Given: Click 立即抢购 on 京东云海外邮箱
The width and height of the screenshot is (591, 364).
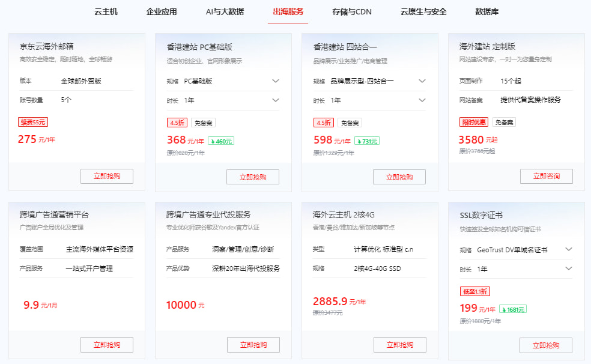Looking at the screenshot, I should point(106,177).
